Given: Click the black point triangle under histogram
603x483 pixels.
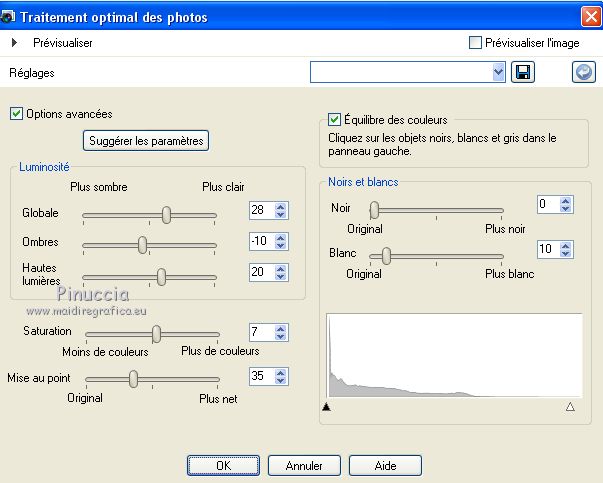Looking at the screenshot, I should [x=326, y=407].
